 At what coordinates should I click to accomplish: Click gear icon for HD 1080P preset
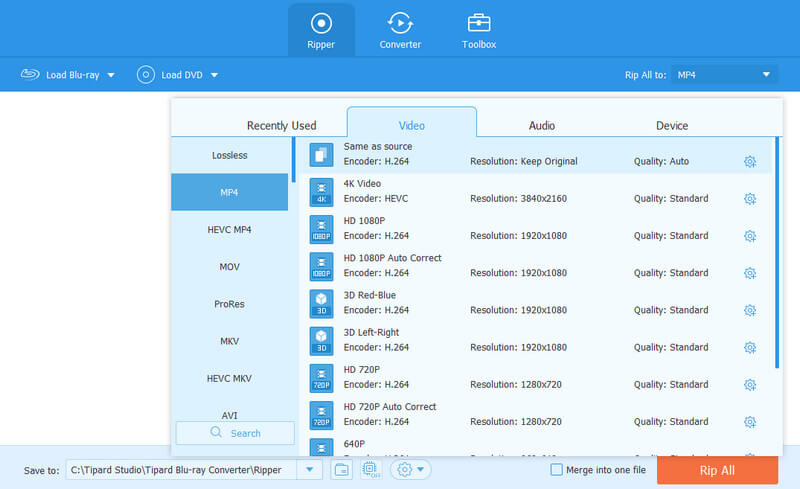click(749, 236)
